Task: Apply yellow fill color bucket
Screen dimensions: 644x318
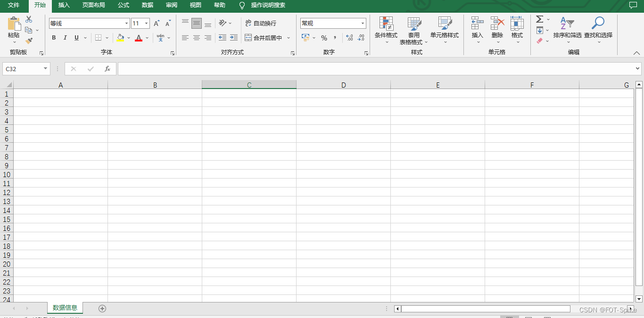Action: tap(120, 38)
